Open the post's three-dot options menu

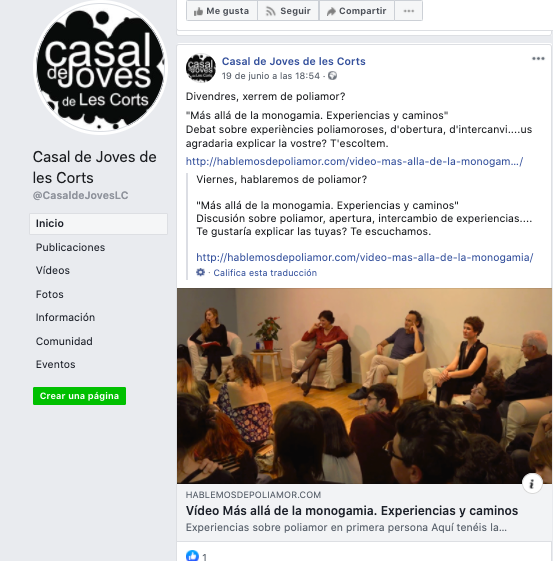[538, 59]
